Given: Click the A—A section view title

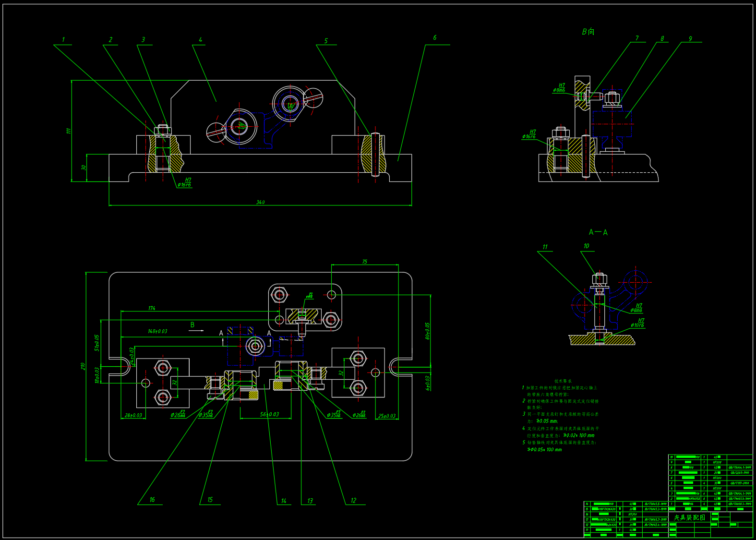Looking at the screenshot, I should coord(598,232).
